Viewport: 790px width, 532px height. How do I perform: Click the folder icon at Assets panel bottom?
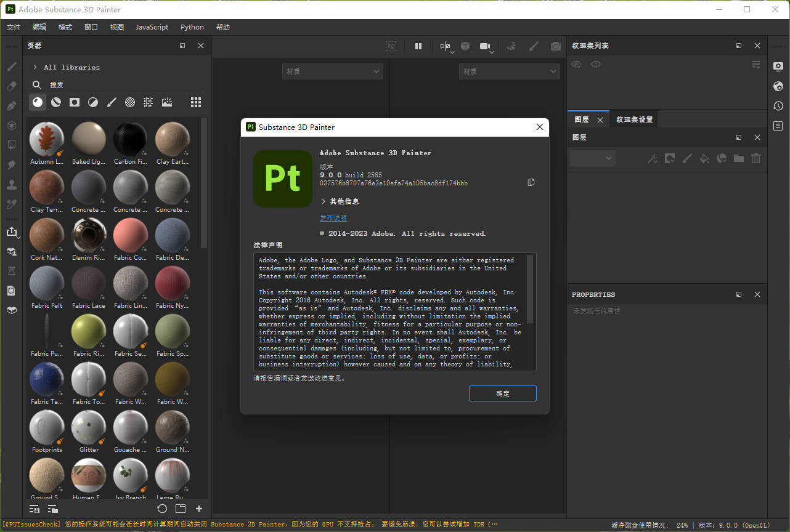pyautogui.click(x=181, y=509)
